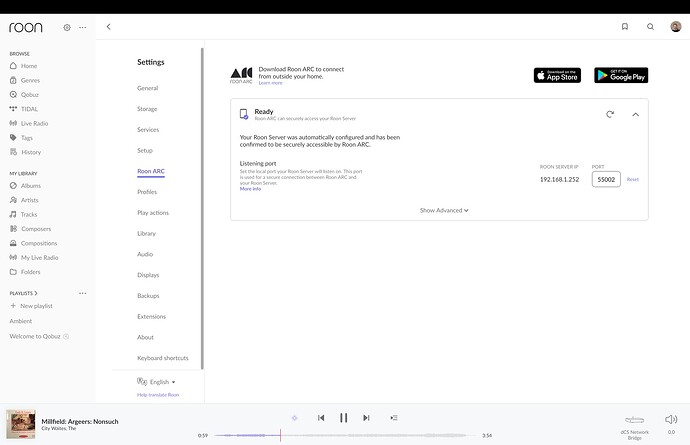This screenshot has width=690, height=445.
Task: Click the album art thumbnail
Action: pos(21,424)
